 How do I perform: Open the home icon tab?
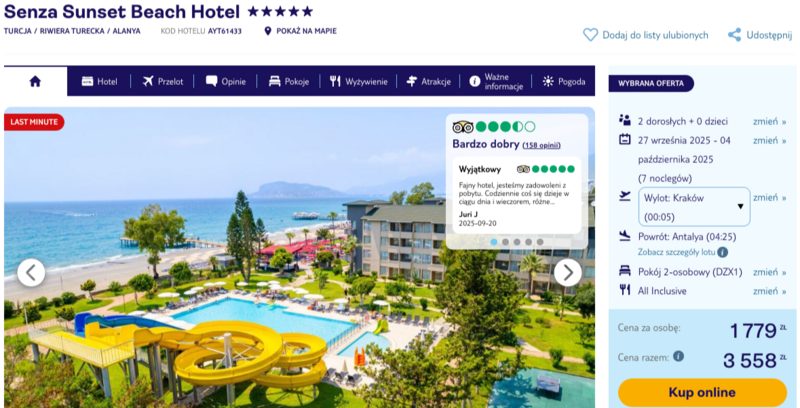[x=35, y=81]
